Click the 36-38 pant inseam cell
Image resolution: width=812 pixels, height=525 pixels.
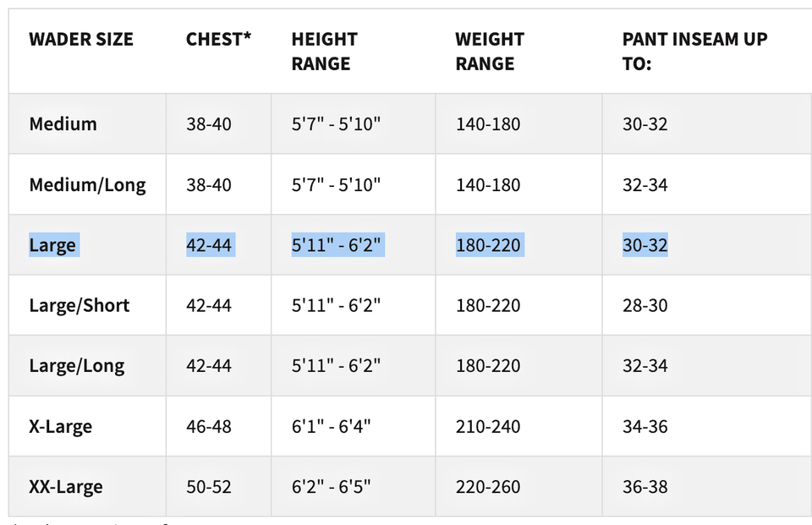point(645,488)
